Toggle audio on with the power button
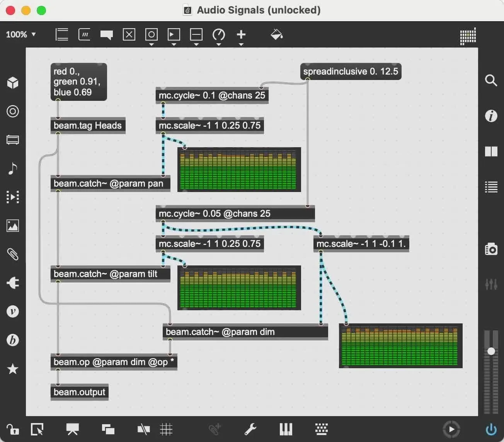The image size is (504, 442). click(x=491, y=429)
